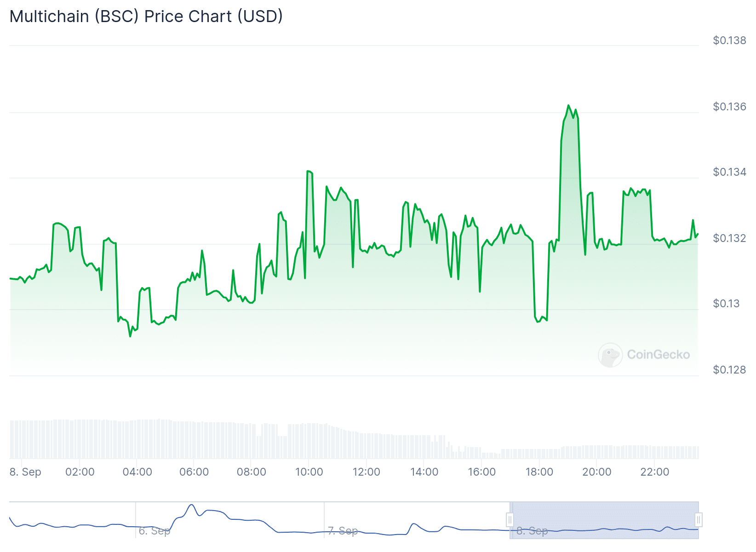Click the 16:00 time axis label
The width and height of the screenshot is (756, 552).
click(482, 472)
